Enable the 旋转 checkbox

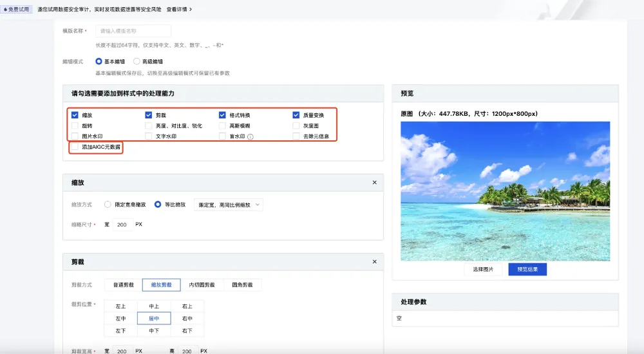(x=75, y=126)
